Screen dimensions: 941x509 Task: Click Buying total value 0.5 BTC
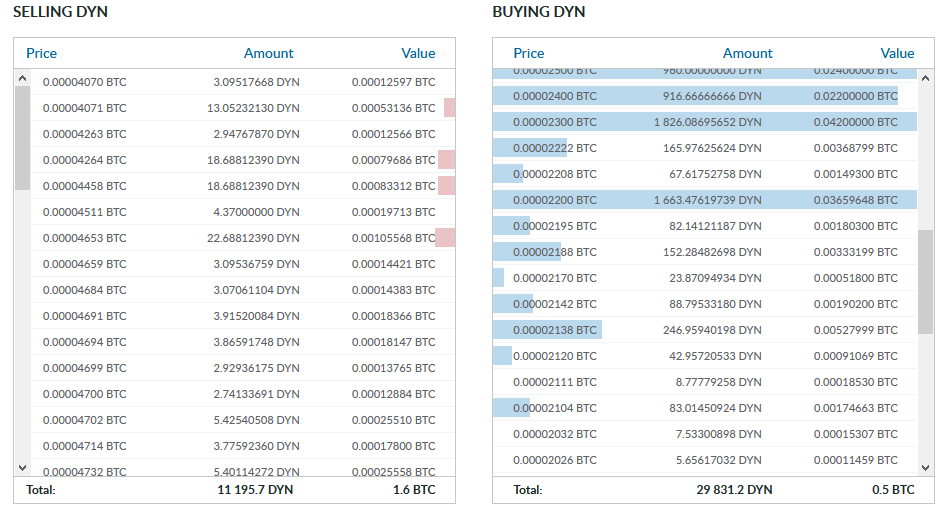tap(893, 490)
